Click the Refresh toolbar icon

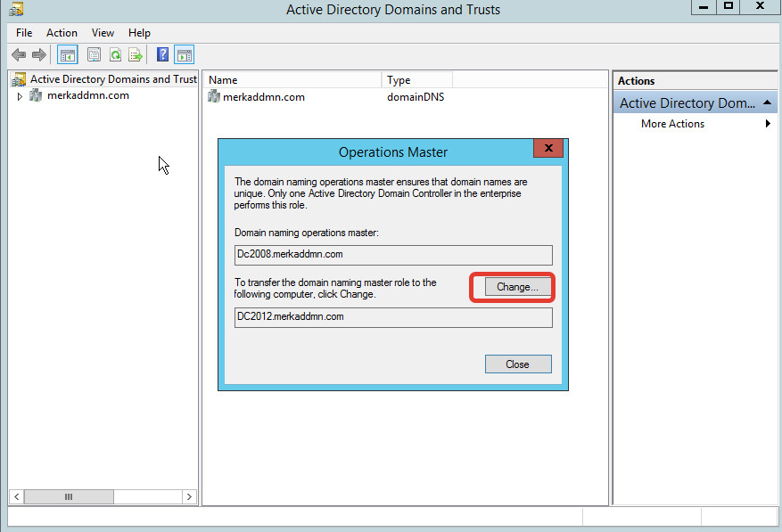click(x=115, y=54)
